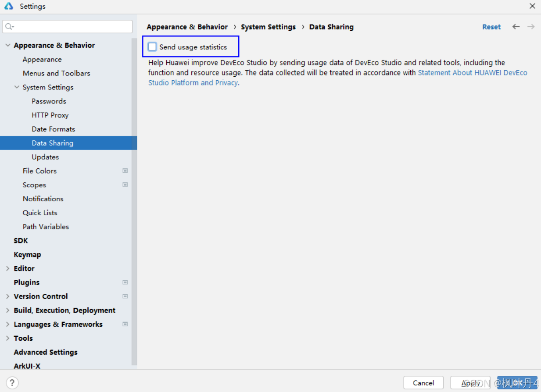Click the magnifier icon in search box
This screenshot has width=541, height=392.
9,27
